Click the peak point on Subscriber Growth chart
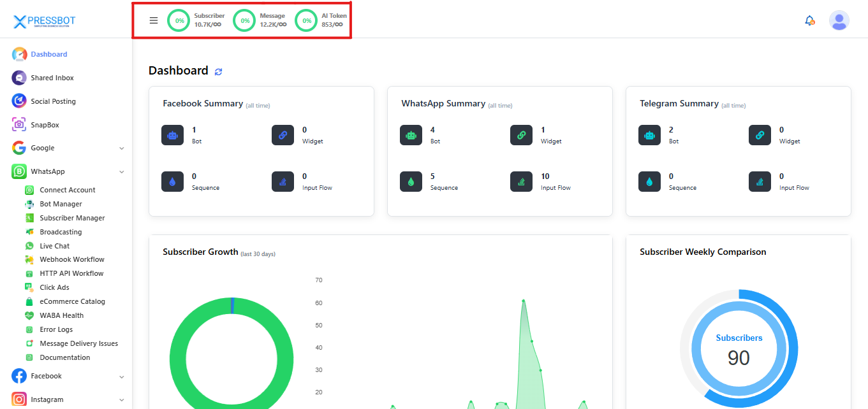The image size is (868, 409). [523, 300]
